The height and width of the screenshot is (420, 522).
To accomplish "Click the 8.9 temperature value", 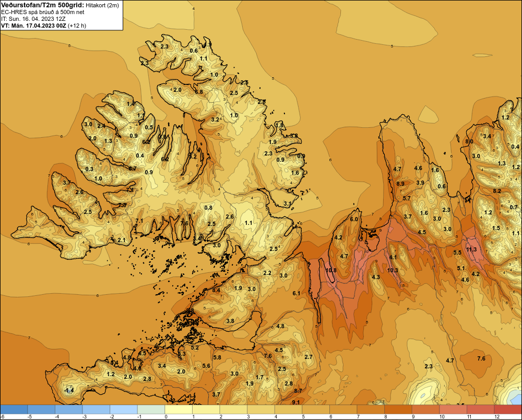I will 400,184.
